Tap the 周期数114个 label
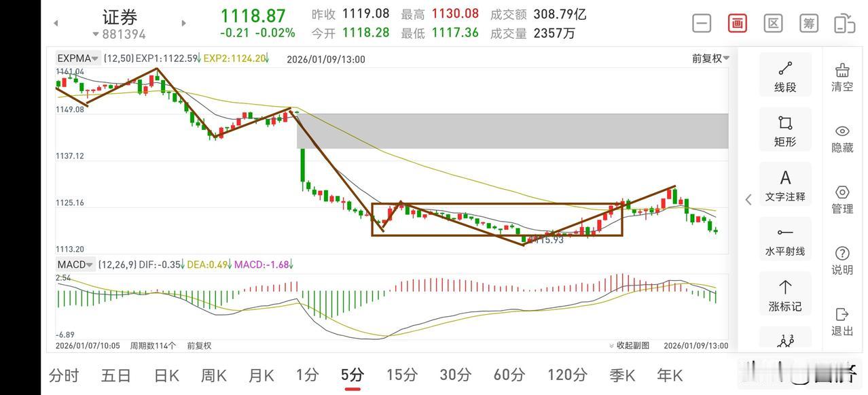The height and width of the screenshot is (395, 868). 153,345
